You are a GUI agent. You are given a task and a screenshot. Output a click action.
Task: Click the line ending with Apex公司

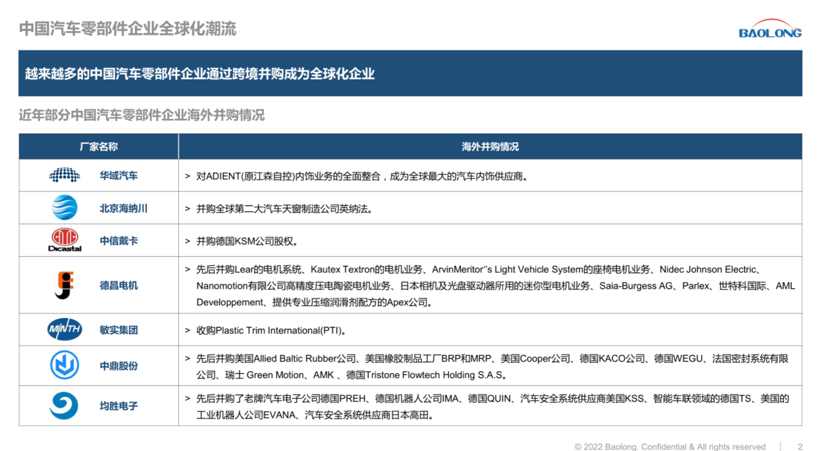click(316, 302)
